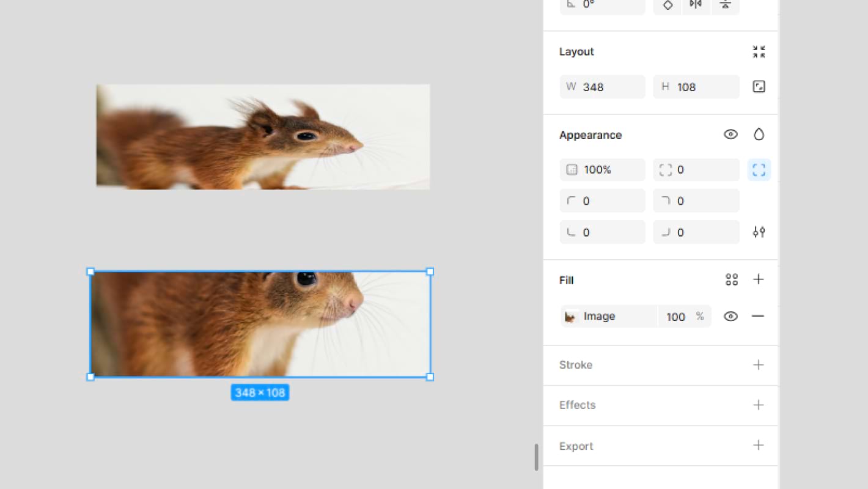
Task: Open the fill styles grid icon
Action: 731,280
